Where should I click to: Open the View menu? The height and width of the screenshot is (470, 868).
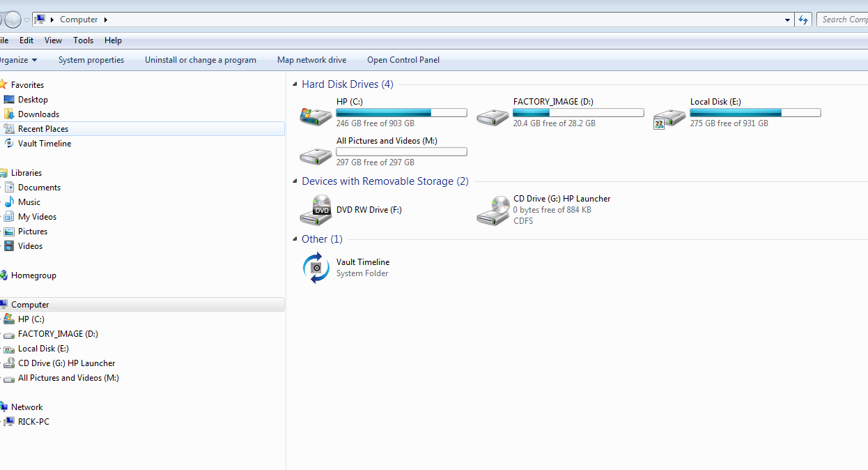click(53, 40)
